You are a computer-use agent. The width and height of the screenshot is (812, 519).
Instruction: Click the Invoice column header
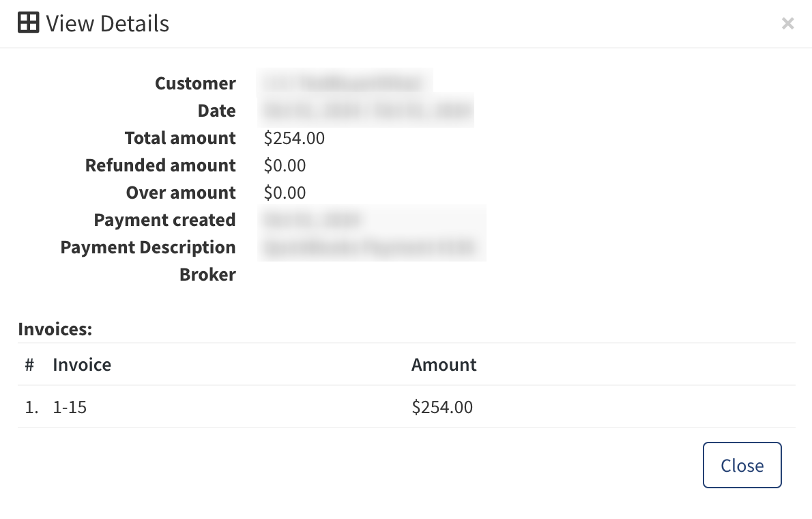click(82, 365)
